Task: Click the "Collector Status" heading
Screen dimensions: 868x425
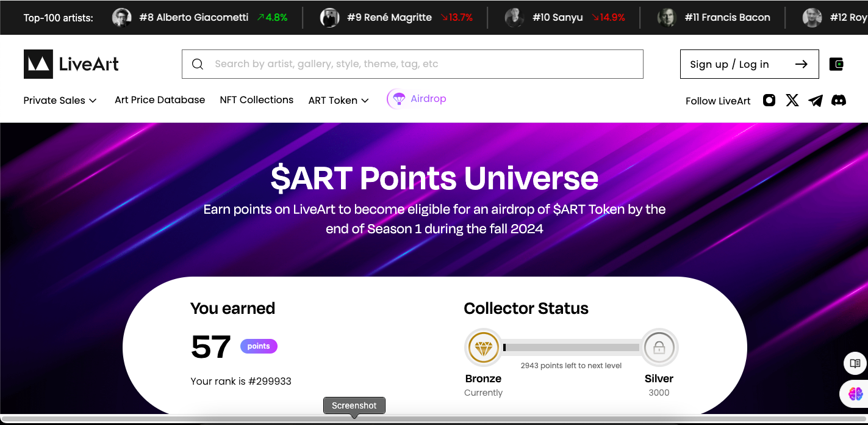Action: click(x=526, y=308)
